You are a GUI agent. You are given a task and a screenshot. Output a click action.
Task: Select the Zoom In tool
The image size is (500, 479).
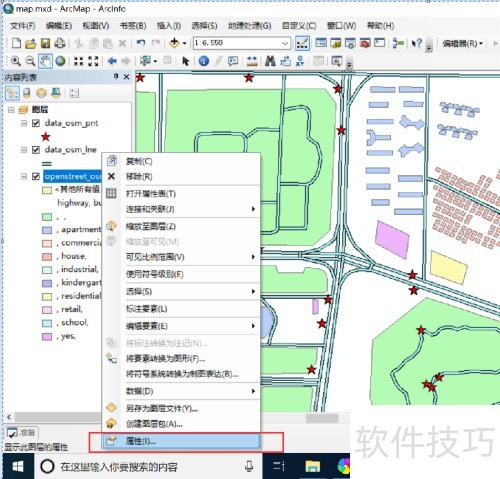click(15, 61)
